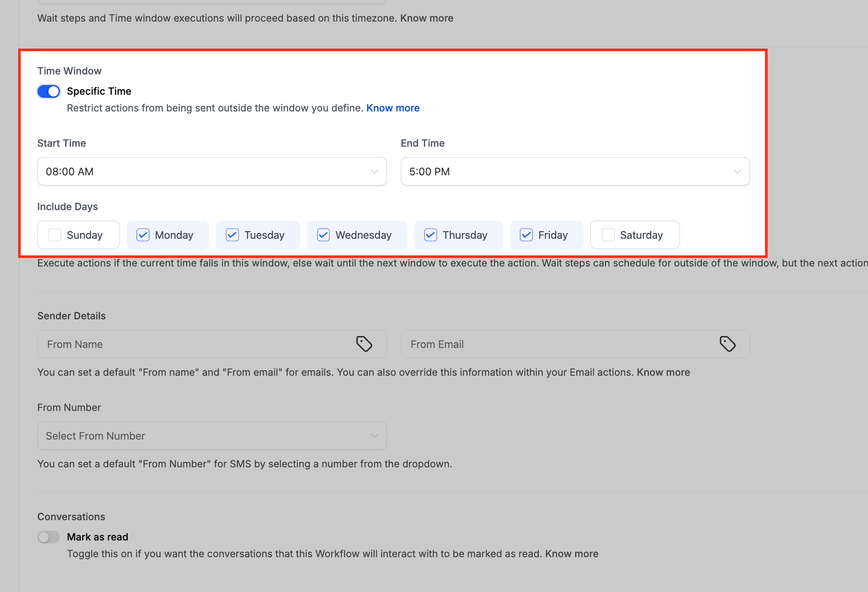Open the Select From Number dropdown

coord(212,436)
